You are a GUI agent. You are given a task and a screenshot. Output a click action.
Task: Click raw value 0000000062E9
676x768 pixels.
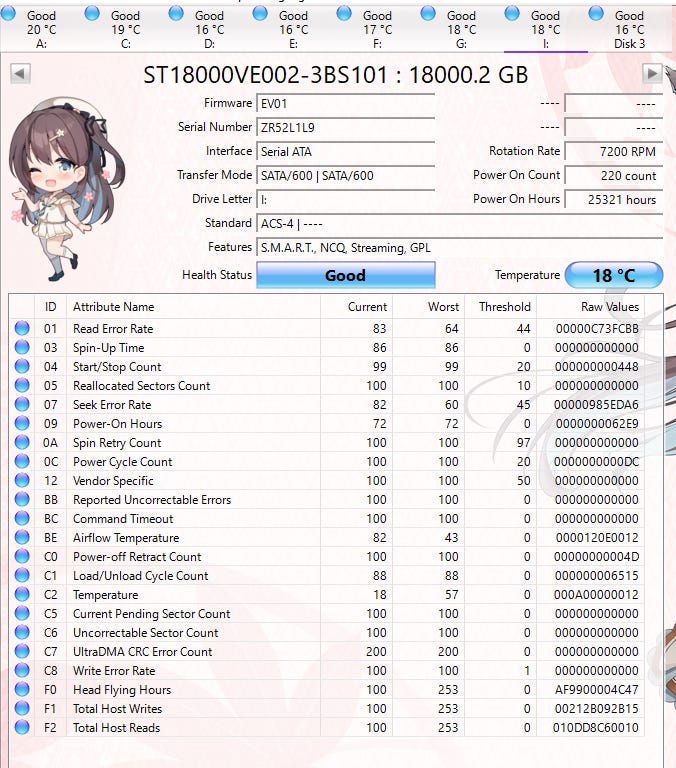597,424
